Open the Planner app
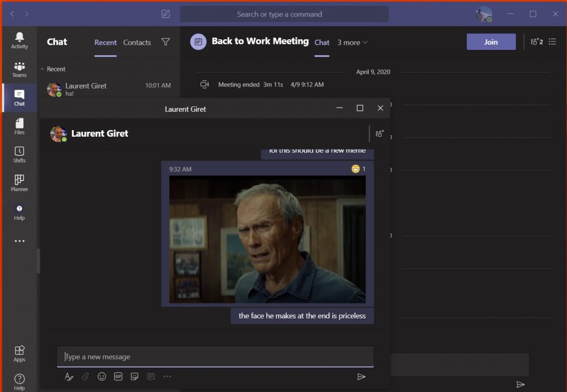Screen dimensions: 567x392 coord(19,183)
